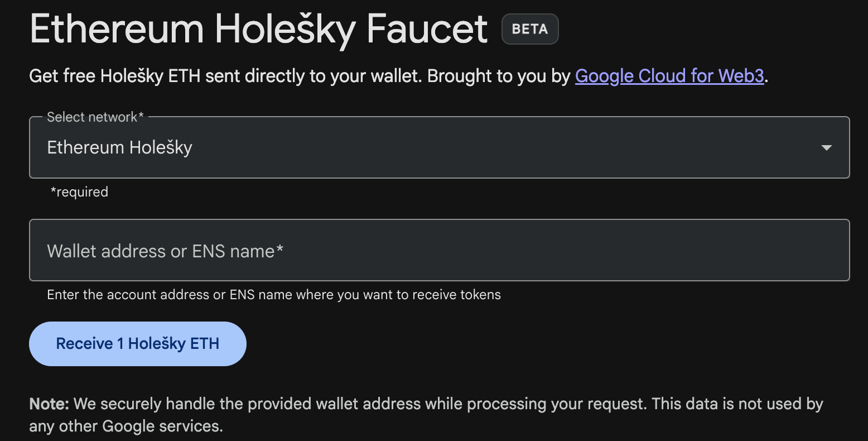868x441 pixels.
Task: Click the word 'Faucet' in the page heading
Action: click(x=427, y=29)
